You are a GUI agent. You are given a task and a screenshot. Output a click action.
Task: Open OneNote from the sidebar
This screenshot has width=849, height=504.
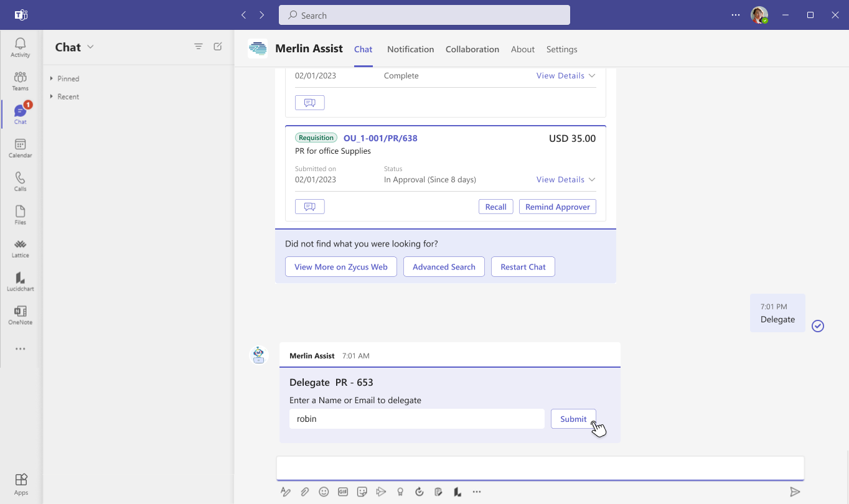coord(21,315)
